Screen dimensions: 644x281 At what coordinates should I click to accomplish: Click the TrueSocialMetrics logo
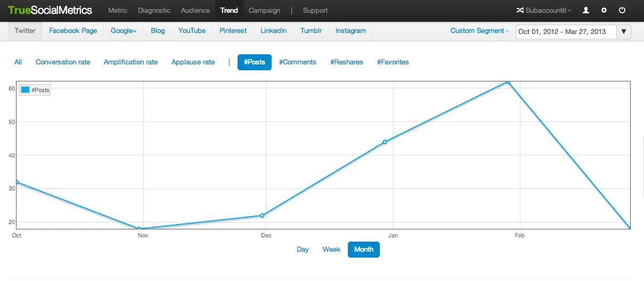pos(50,10)
